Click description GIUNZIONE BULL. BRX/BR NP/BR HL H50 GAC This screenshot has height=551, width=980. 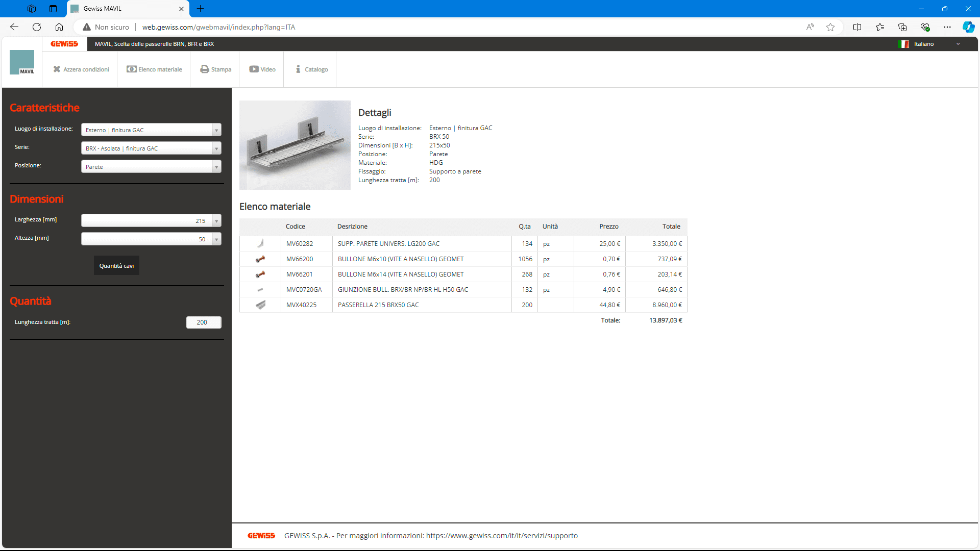pos(403,290)
